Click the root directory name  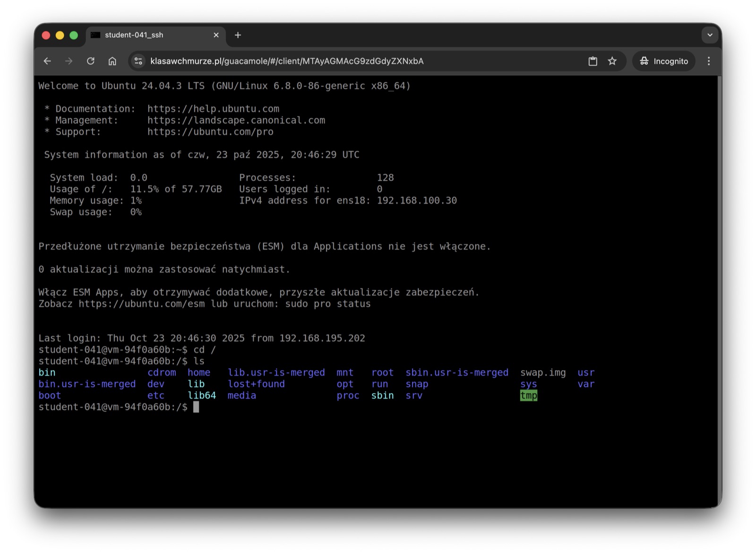coord(382,372)
